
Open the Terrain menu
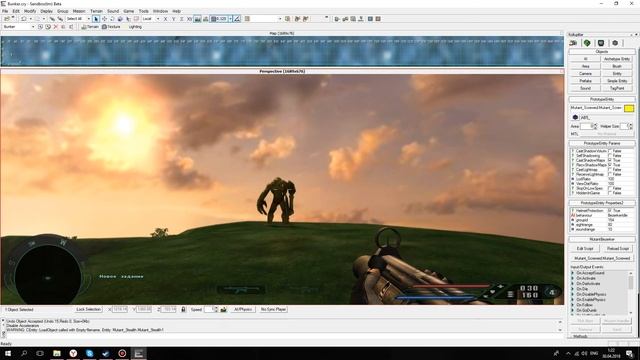pos(96,11)
